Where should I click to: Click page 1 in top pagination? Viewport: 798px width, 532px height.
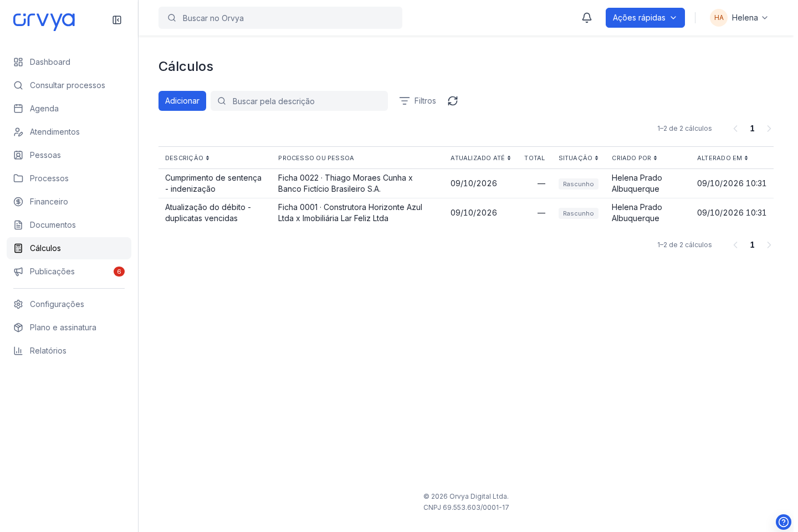[x=752, y=129]
